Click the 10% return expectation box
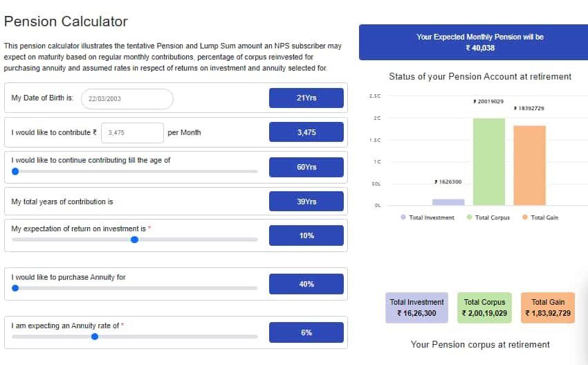 (x=306, y=235)
